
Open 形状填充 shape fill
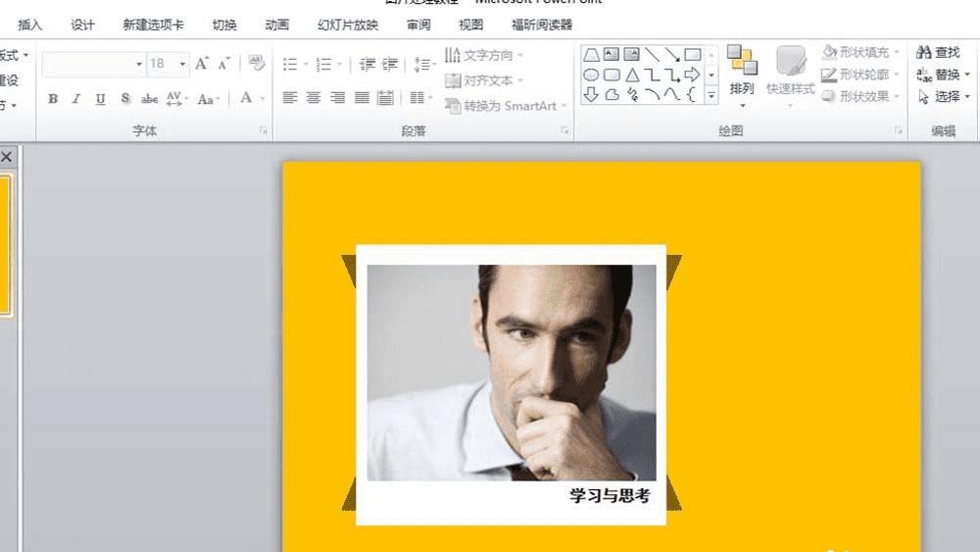pyautogui.click(x=860, y=53)
